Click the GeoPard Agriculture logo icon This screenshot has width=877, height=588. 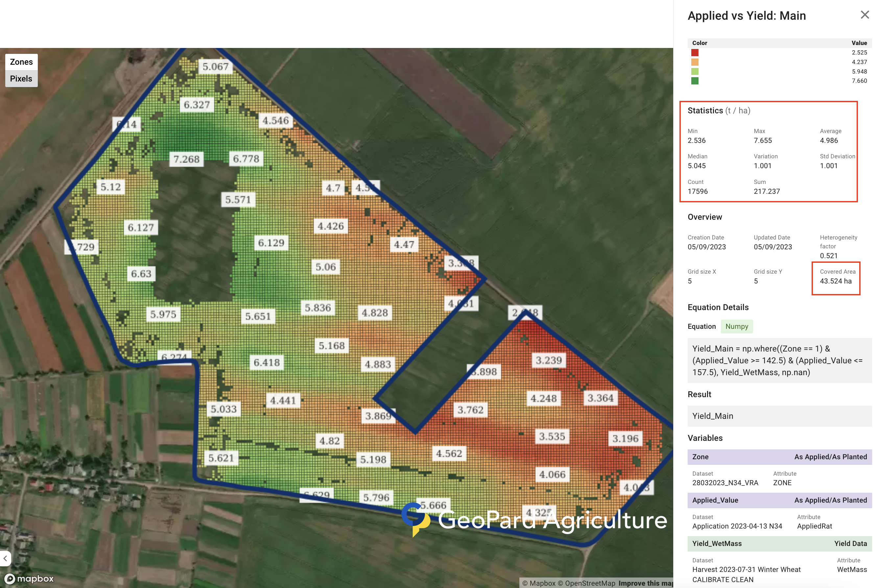415,519
